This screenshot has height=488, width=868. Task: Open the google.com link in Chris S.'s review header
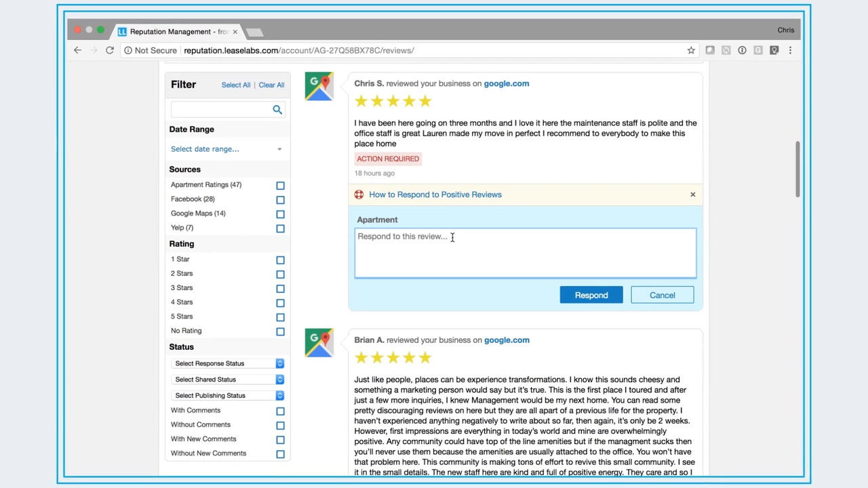(x=506, y=83)
